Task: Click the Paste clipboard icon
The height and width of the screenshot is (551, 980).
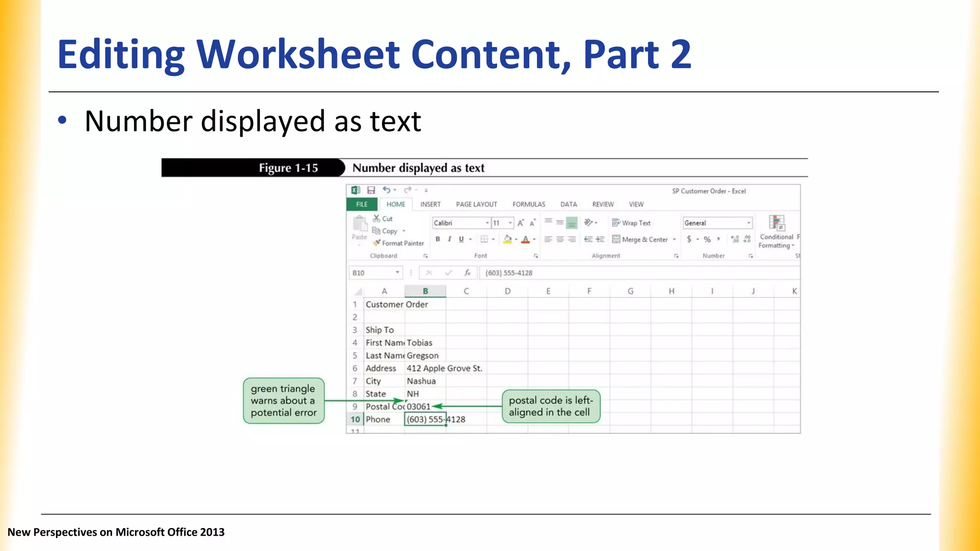Action: pos(359,224)
